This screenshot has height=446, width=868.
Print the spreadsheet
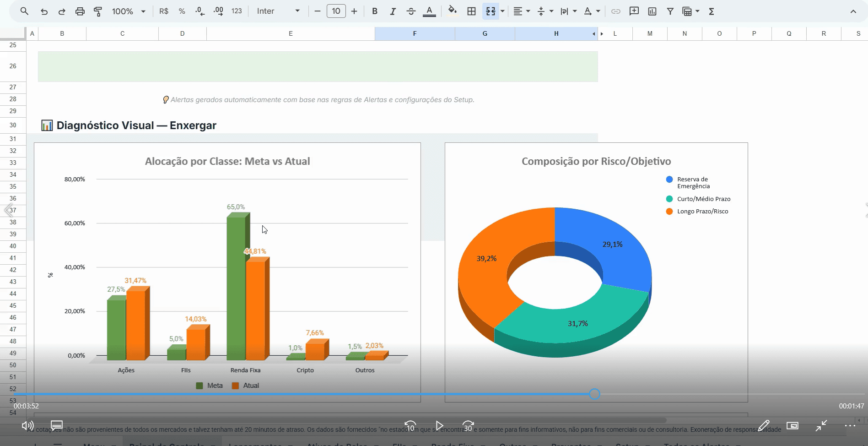(x=80, y=11)
